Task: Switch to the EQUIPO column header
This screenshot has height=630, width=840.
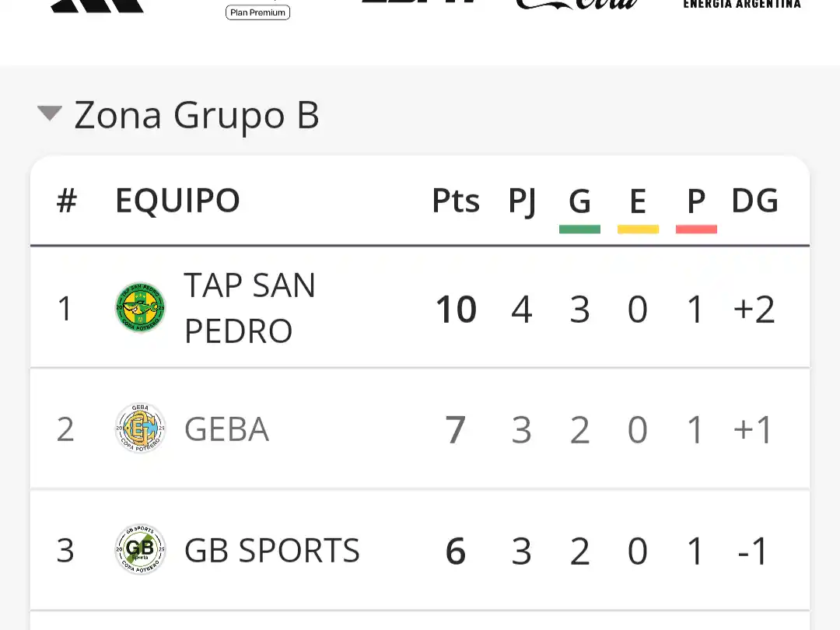Action: (x=177, y=200)
